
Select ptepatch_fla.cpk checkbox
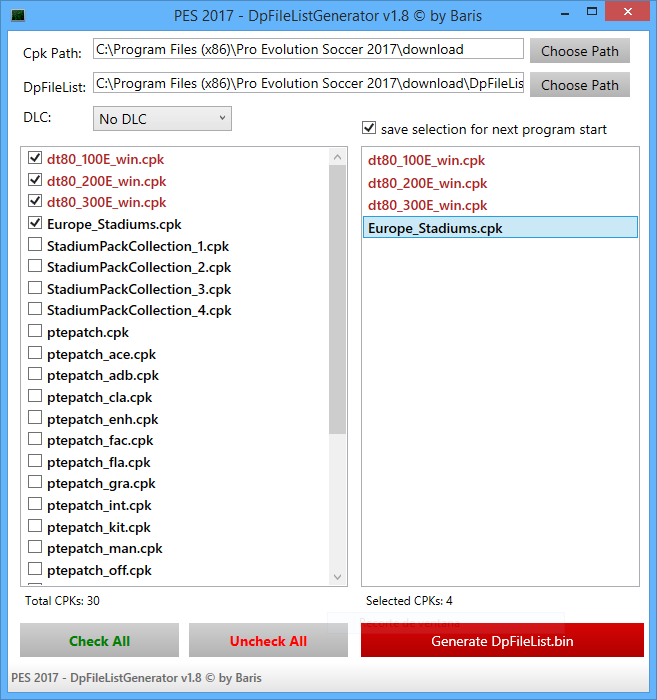35,461
